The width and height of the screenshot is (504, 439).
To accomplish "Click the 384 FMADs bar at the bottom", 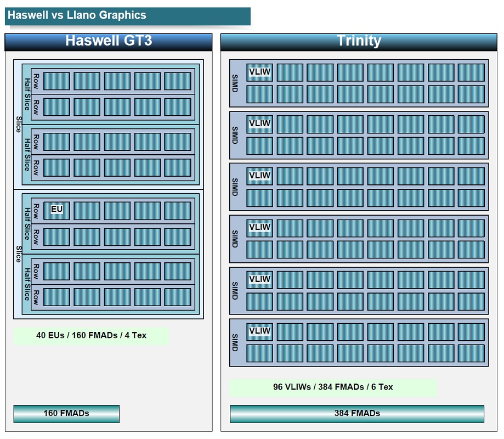I will click(x=356, y=413).
